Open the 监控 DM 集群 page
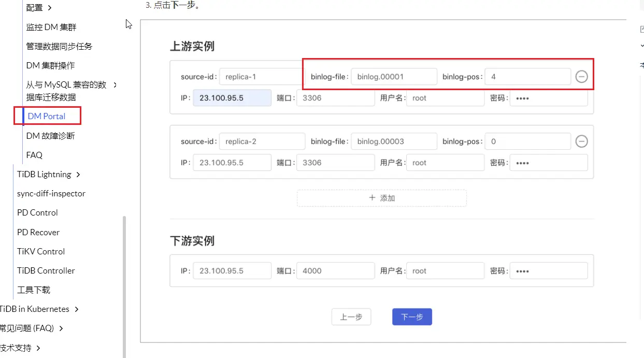Image resolution: width=644 pixels, height=358 pixels. [51, 27]
